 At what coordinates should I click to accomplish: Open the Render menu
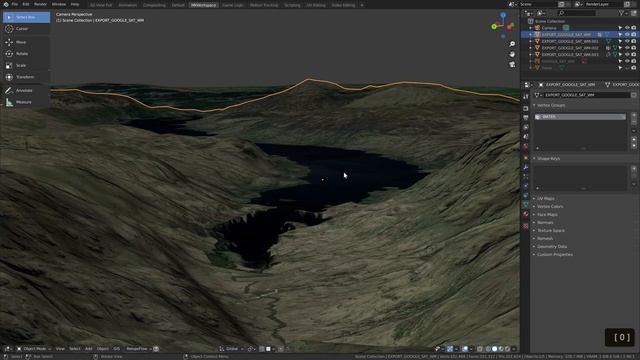[x=40, y=4]
